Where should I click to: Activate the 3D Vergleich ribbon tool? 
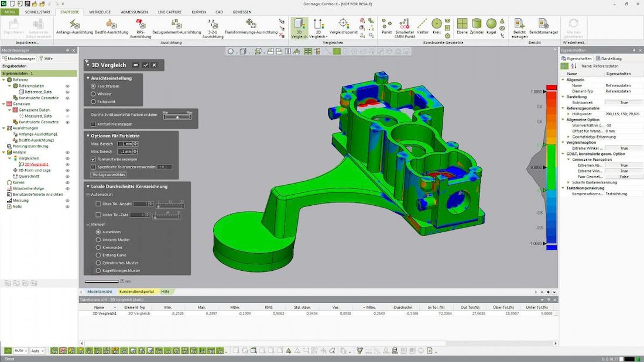[299, 28]
